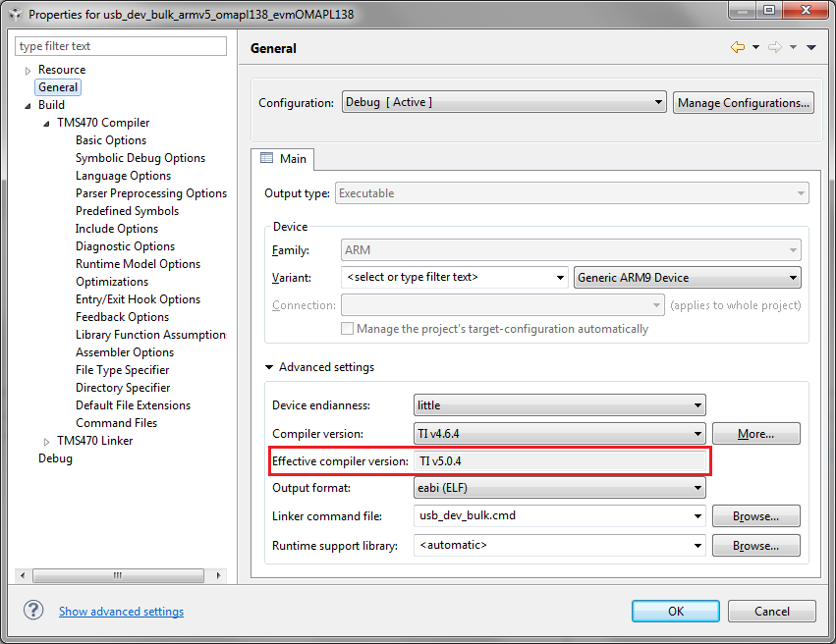Screen dimensions: 836x644
Task: Click the filter text input field
Action: 120,46
